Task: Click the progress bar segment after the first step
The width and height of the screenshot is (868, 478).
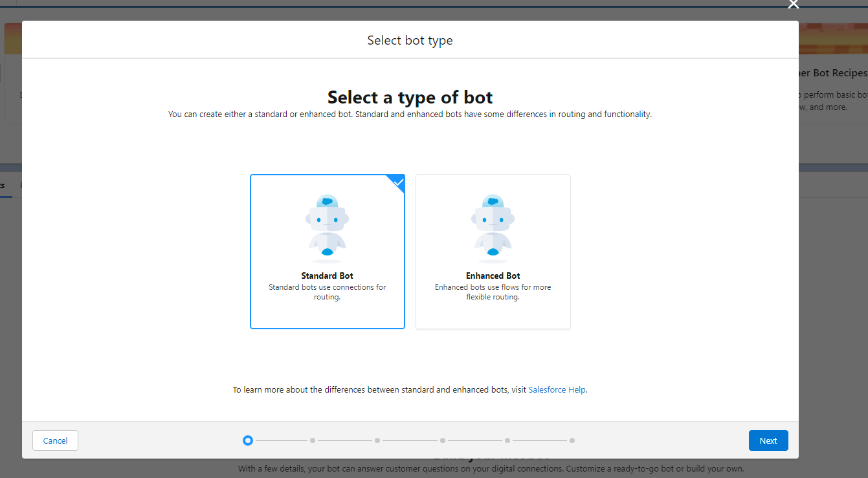Action: pos(280,440)
